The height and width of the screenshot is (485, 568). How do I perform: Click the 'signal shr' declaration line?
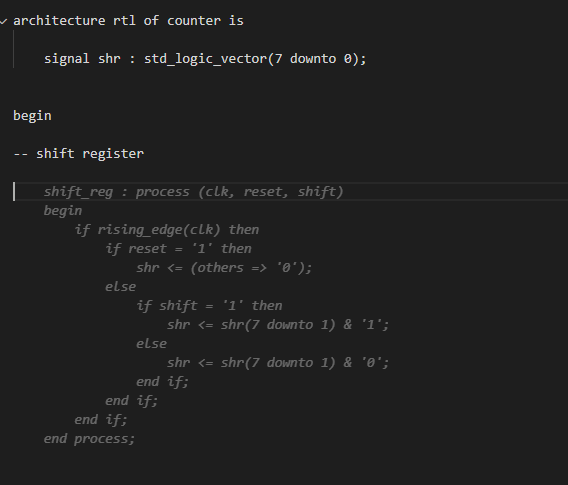coord(205,59)
